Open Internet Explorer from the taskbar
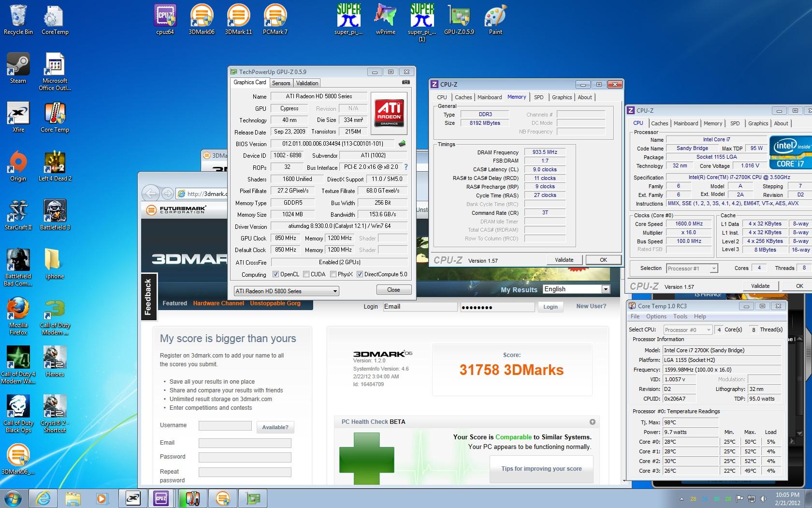Screen dimensions: 812x508 (x=43, y=498)
